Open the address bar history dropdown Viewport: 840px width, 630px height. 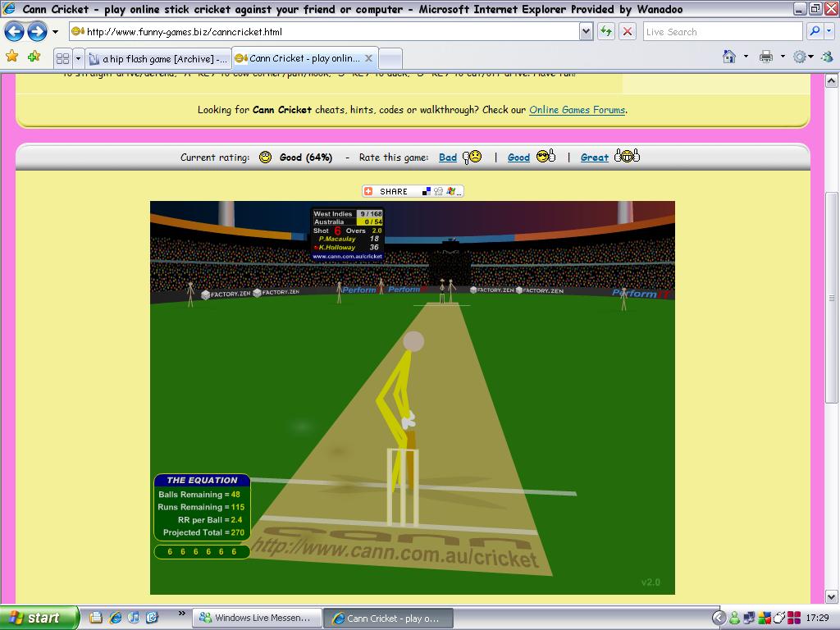584,32
